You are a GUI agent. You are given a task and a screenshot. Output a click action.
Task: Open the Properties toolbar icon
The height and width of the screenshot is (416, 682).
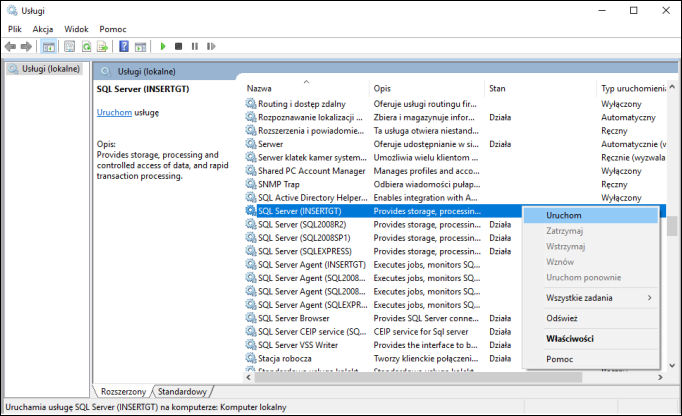70,46
